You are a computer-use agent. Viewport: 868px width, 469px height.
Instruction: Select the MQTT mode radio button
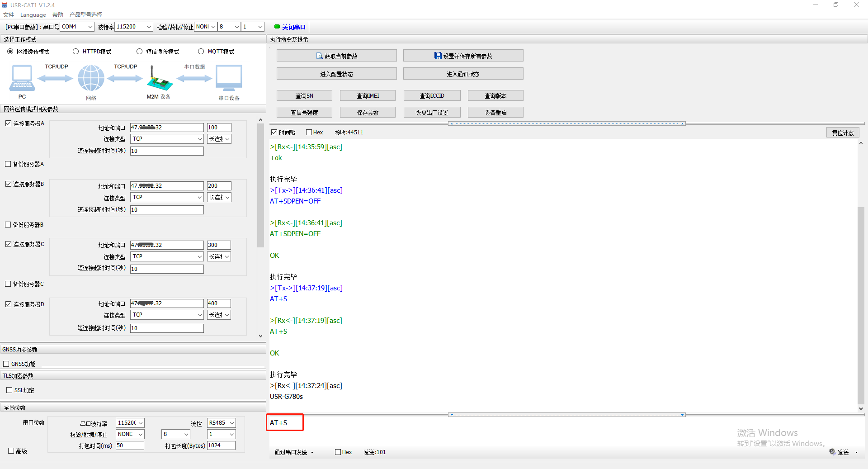(201, 52)
